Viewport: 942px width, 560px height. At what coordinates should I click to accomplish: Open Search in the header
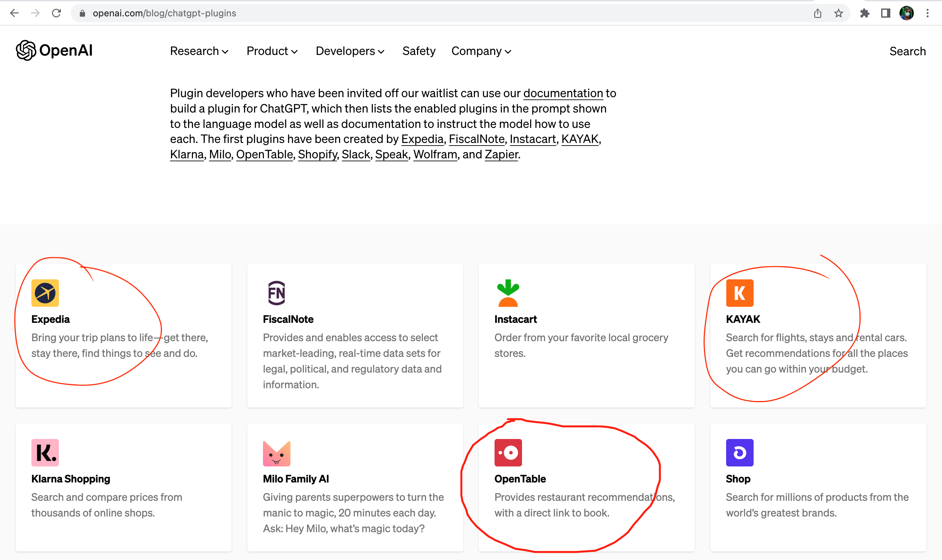(x=907, y=51)
